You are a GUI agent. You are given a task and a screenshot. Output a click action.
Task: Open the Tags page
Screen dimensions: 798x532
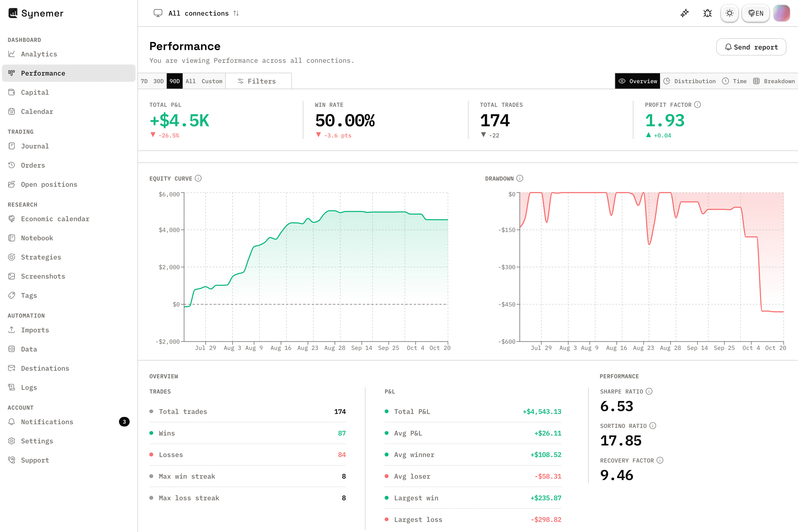69,296
